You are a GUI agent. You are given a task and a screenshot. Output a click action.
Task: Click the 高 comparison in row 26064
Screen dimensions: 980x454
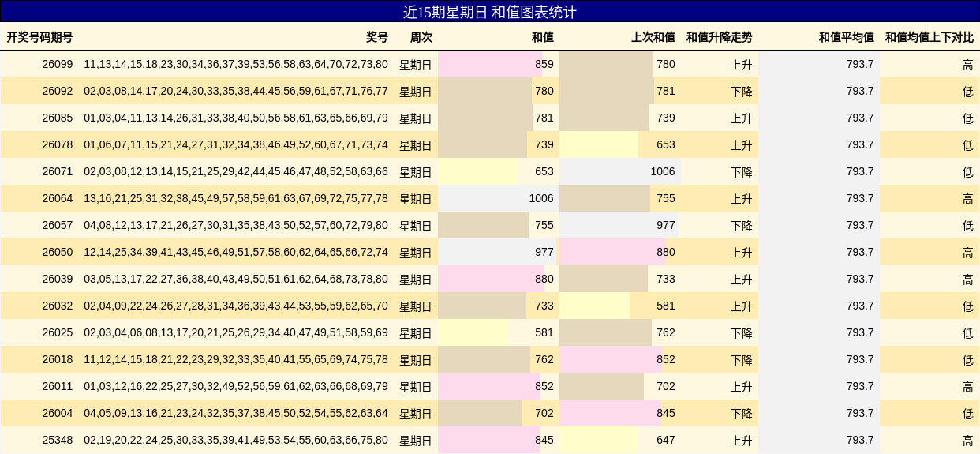coord(967,199)
